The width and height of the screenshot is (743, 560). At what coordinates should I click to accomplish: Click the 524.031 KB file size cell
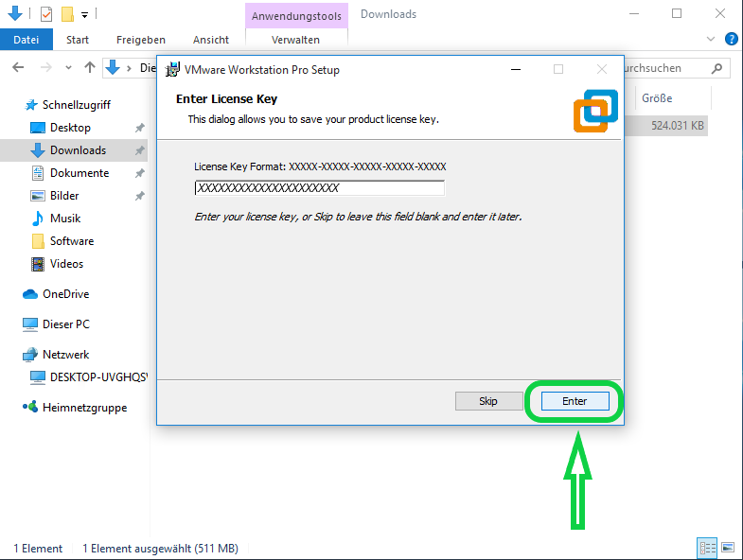click(x=677, y=126)
